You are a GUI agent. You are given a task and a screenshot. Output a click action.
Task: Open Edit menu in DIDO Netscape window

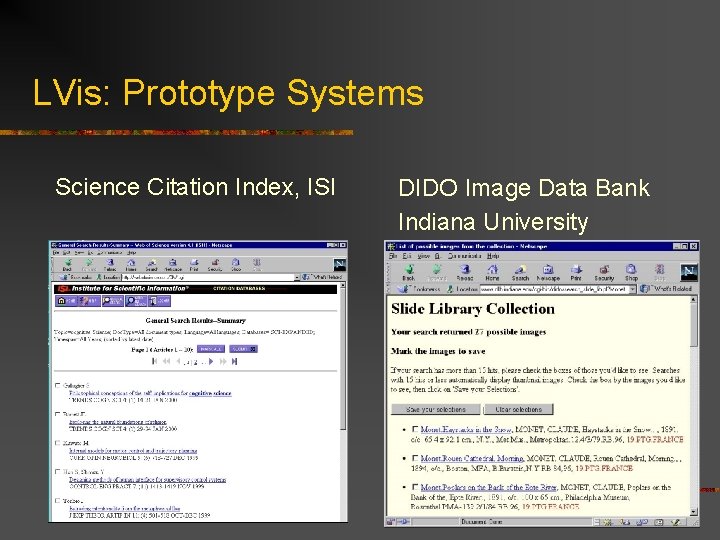[407, 256]
